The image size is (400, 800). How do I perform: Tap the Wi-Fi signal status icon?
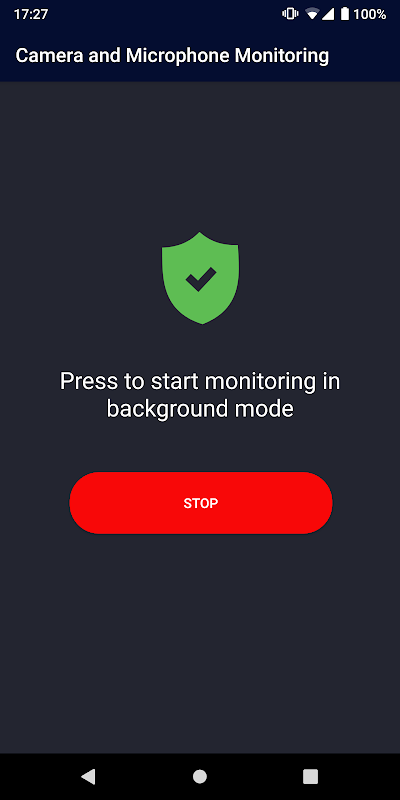(312, 14)
